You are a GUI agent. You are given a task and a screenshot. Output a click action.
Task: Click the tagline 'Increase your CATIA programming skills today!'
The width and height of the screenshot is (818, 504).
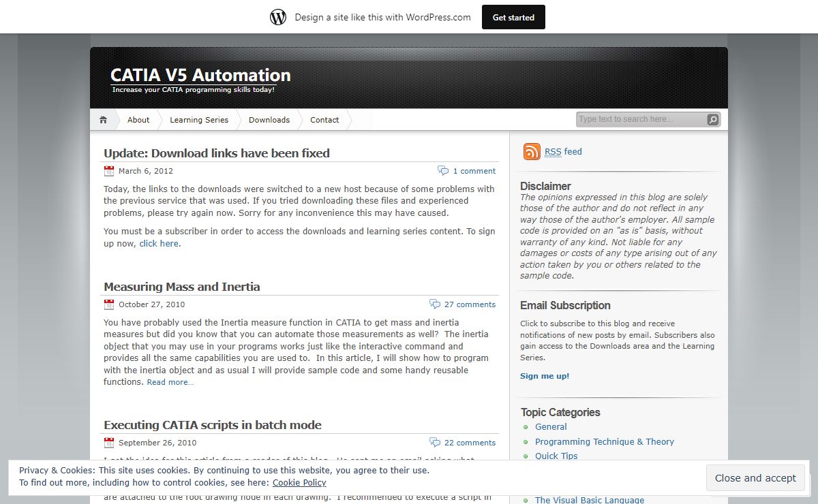[x=193, y=89]
